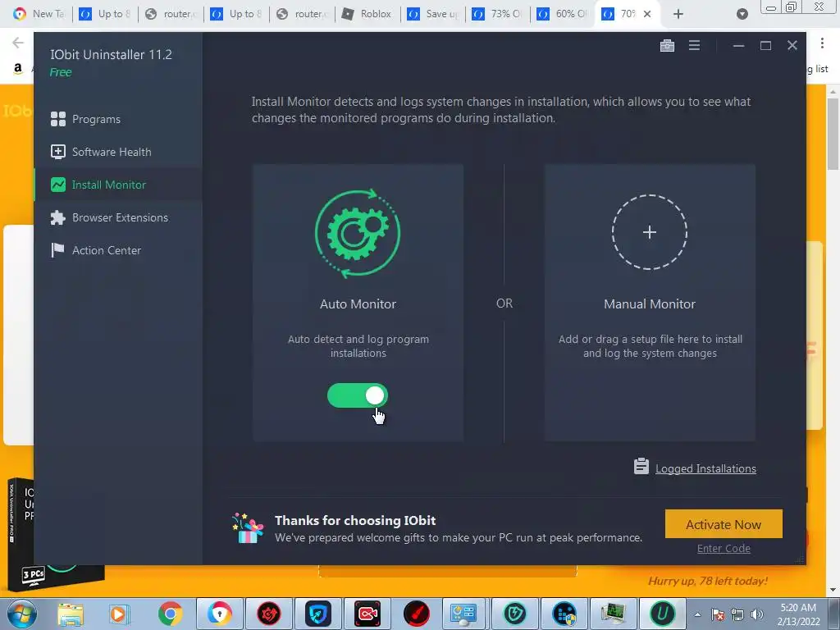This screenshot has width=840, height=630.
Task: Click the volume speaker tray icon
Action: pos(756,614)
